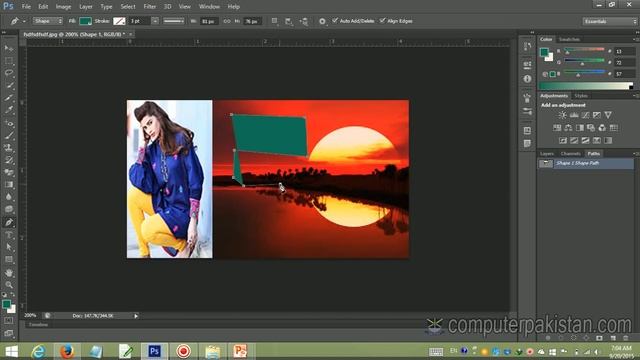
Task: Toggle the Auto Add/Delete checkbox
Action: click(335, 20)
